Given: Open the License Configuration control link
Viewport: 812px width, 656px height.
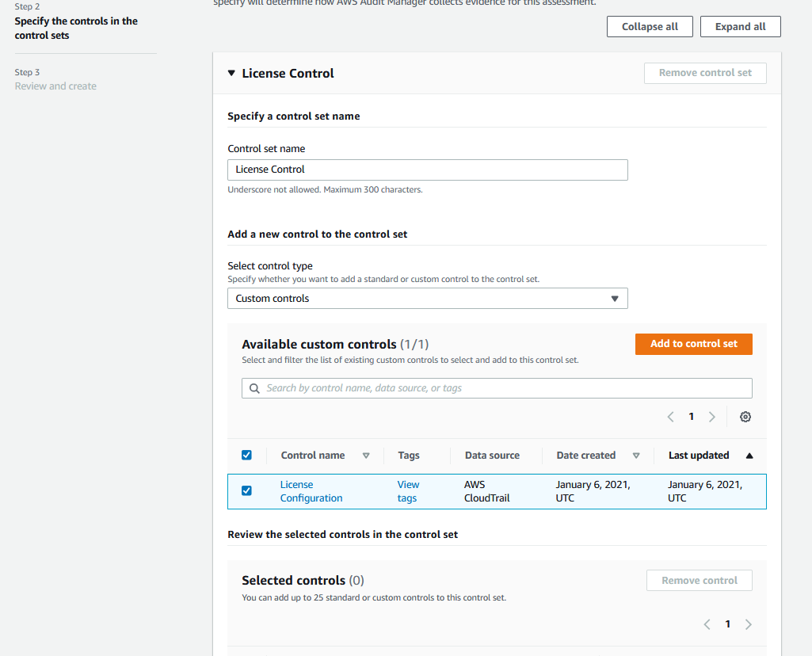Looking at the screenshot, I should 311,491.
